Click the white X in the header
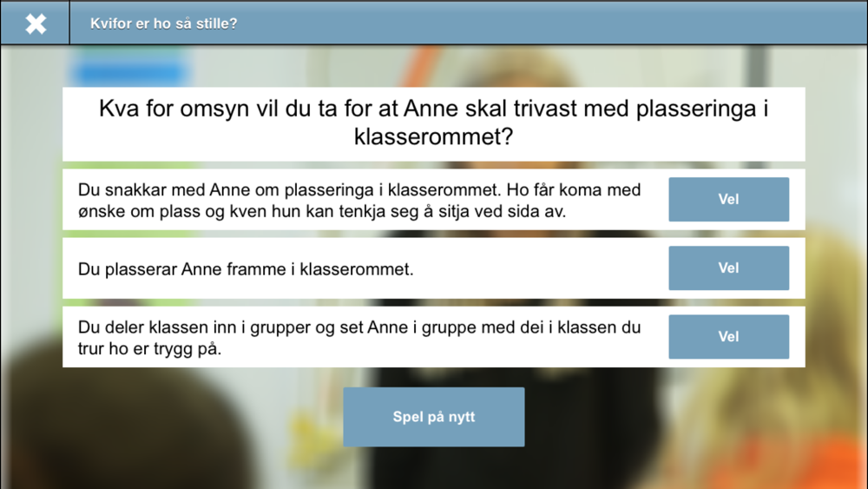 tap(36, 23)
